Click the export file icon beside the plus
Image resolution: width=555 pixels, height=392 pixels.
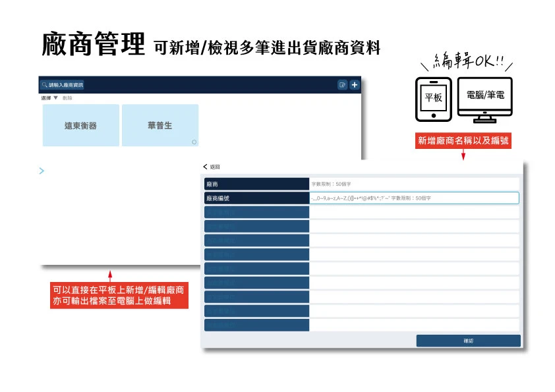pyautogui.click(x=342, y=85)
